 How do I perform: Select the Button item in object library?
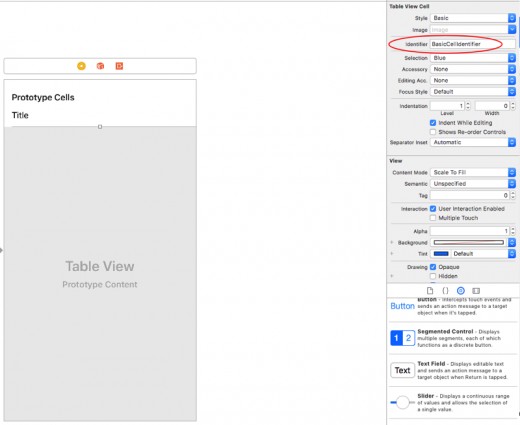pyautogui.click(x=402, y=306)
